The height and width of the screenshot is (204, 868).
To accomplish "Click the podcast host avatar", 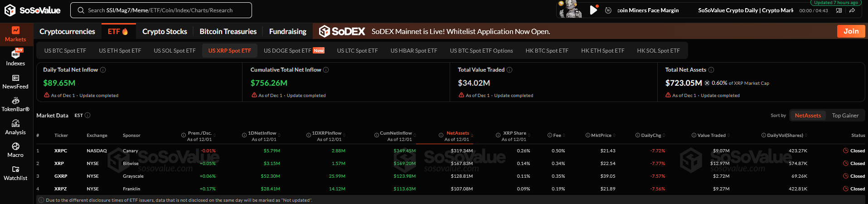I will 570,9.
